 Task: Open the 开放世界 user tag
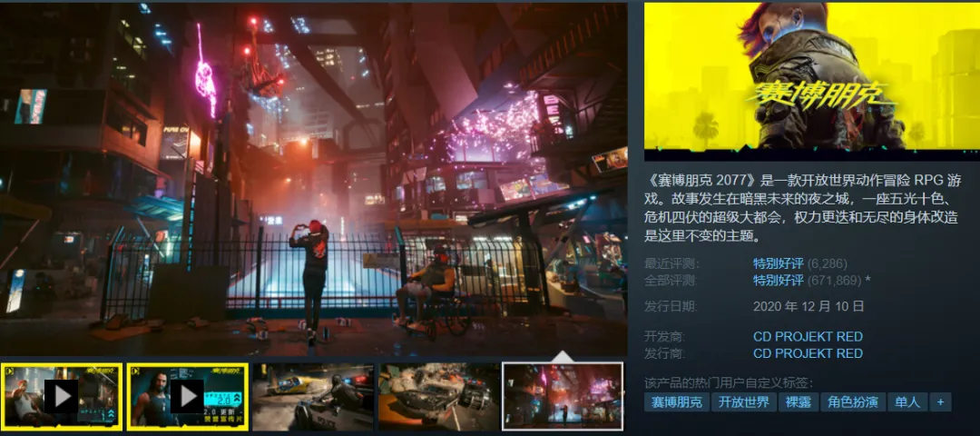coord(744,402)
